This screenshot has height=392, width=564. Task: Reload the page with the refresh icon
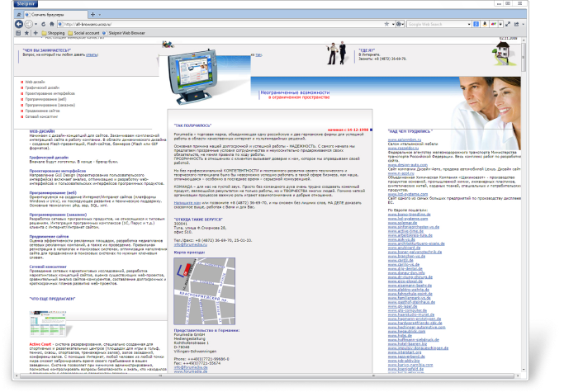click(x=43, y=24)
